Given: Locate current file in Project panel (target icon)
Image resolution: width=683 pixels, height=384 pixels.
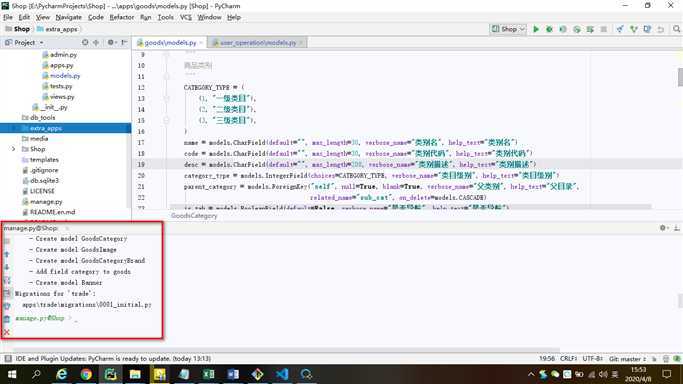Looking at the screenshot, I should click(85, 42).
